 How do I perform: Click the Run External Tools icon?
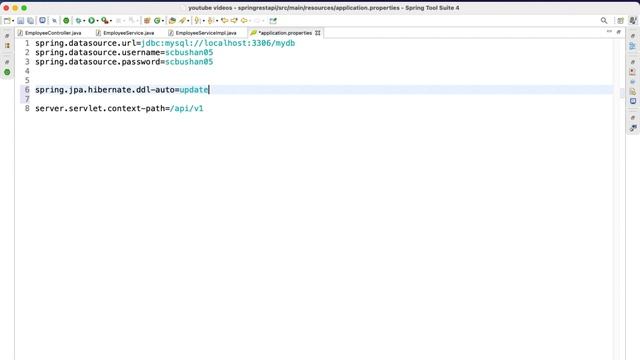pyautogui.click(x=105, y=20)
